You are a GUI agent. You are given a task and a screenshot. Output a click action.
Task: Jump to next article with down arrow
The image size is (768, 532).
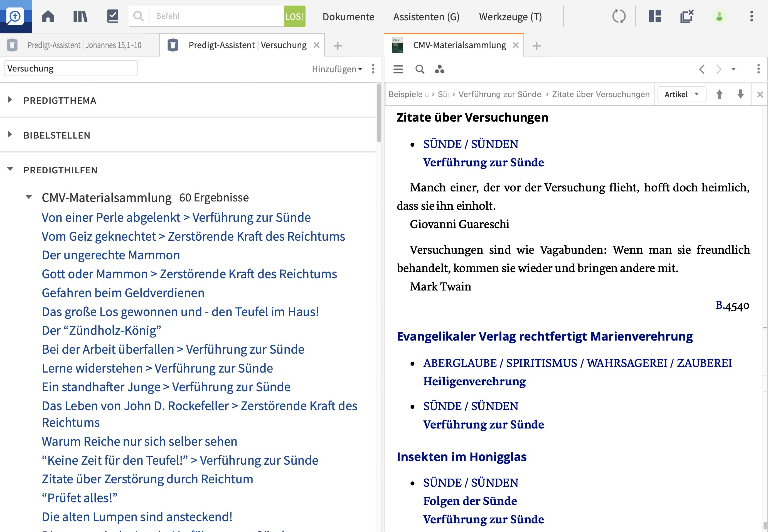coord(740,94)
